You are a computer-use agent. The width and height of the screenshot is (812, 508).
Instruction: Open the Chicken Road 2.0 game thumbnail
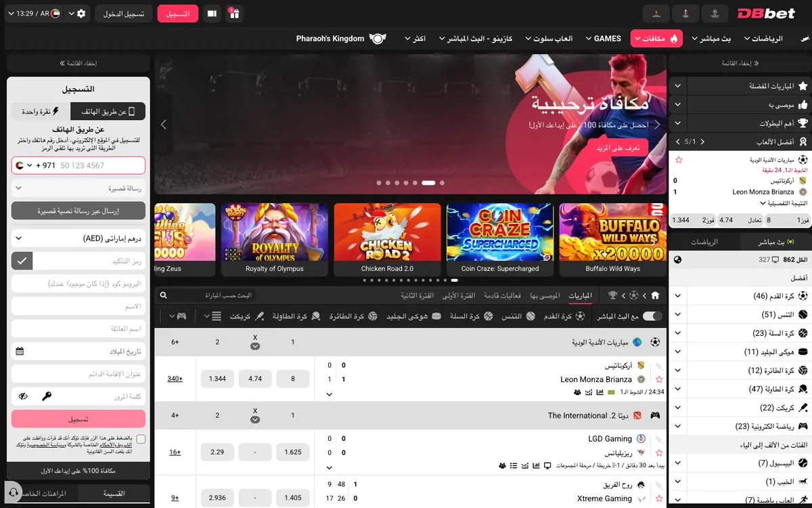[x=387, y=240]
